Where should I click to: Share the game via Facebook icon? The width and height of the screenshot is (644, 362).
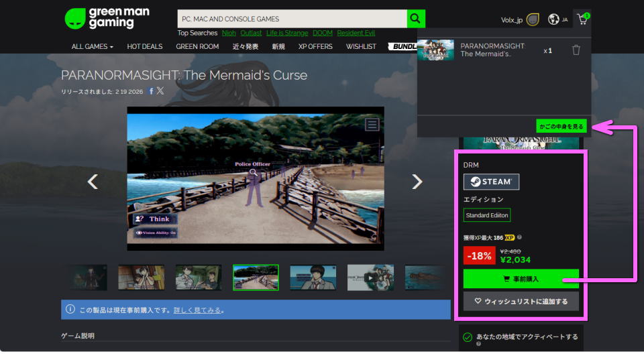[x=151, y=91]
